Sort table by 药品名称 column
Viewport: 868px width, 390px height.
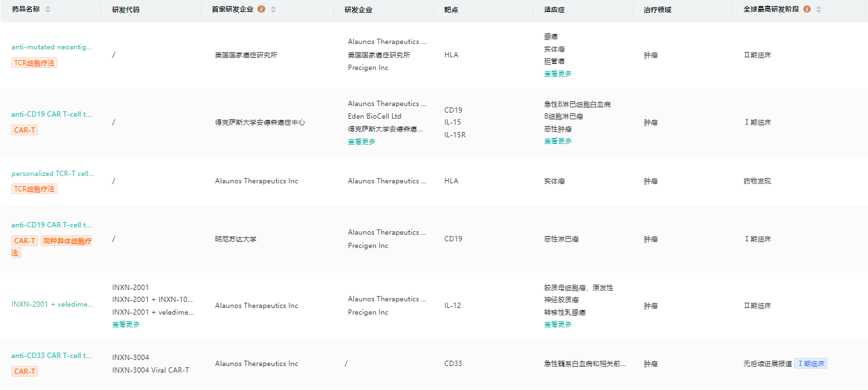point(48,9)
